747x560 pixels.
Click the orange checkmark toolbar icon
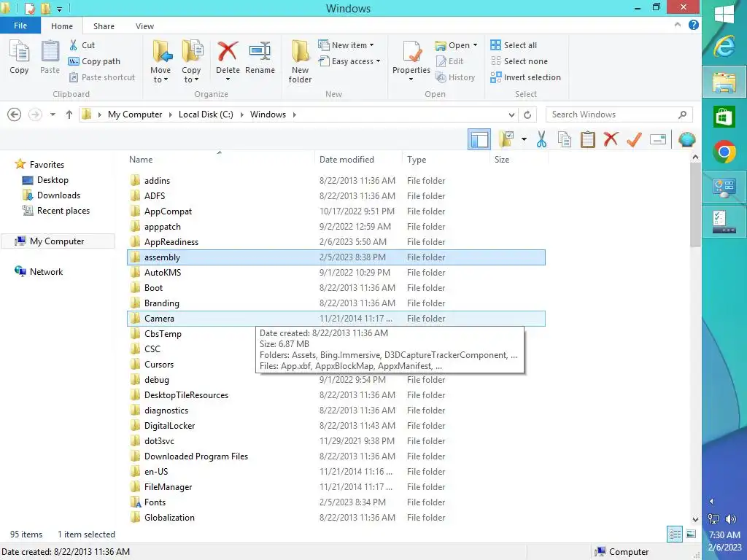(634, 139)
